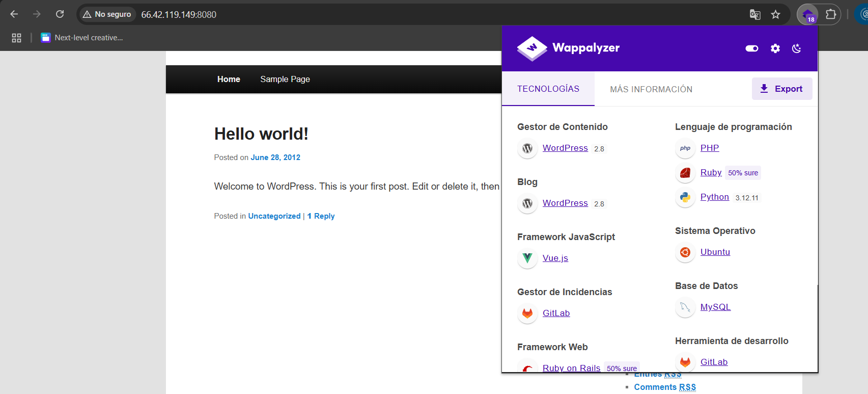Open Wappalyzer settings gear
This screenshot has width=868, height=394.
point(775,48)
